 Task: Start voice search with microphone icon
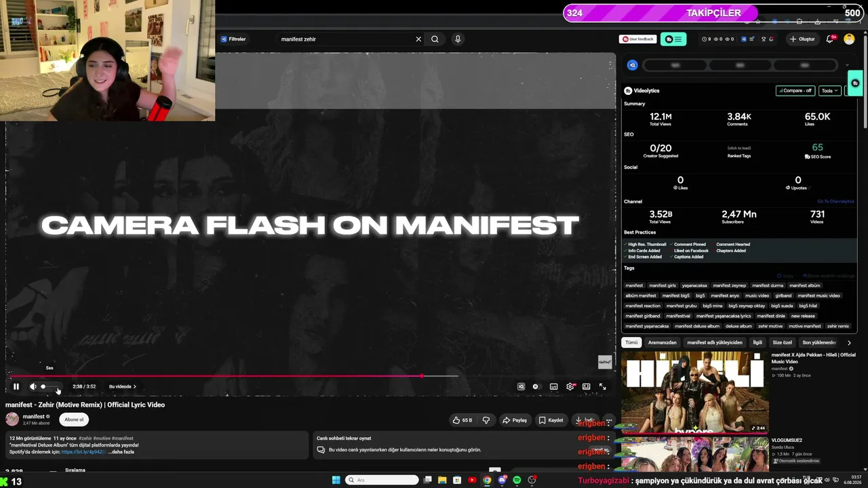[458, 39]
